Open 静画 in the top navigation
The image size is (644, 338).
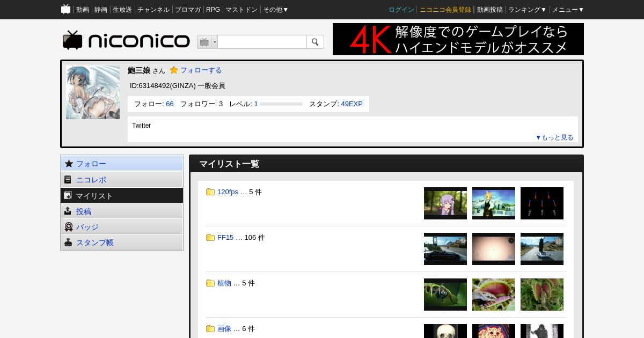coord(101,10)
